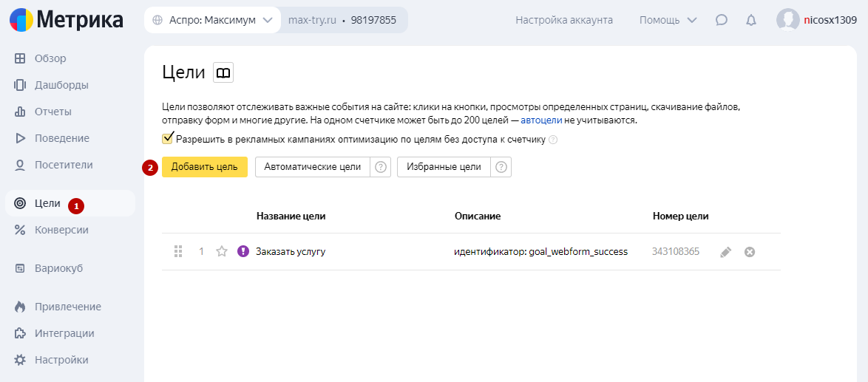Open help icon beside the optimization checkbox
868x382 pixels.
(x=552, y=140)
